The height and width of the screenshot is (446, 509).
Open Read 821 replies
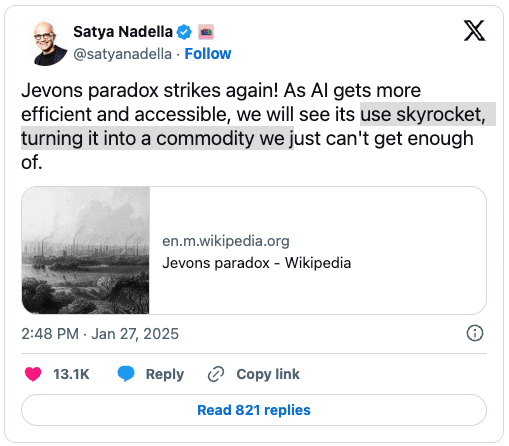click(x=254, y=410)
